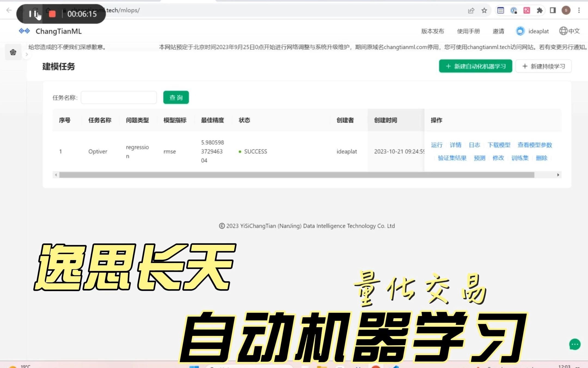Click the 查询 search button
588x368 pixels.
click(176, 97)
